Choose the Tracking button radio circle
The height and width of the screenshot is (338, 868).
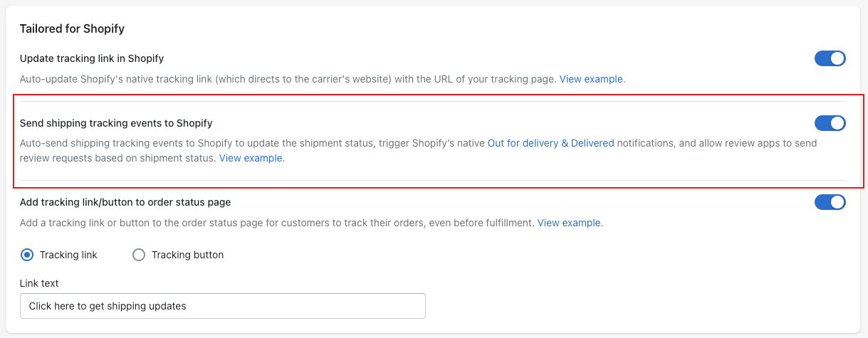[139, 255]
